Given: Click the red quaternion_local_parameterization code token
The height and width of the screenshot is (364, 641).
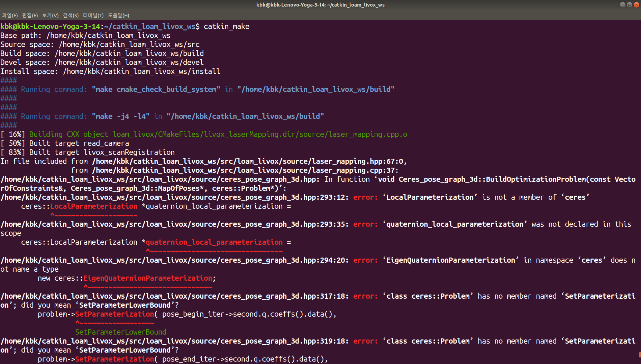Looking at the screenshot, I should [214, 242].
